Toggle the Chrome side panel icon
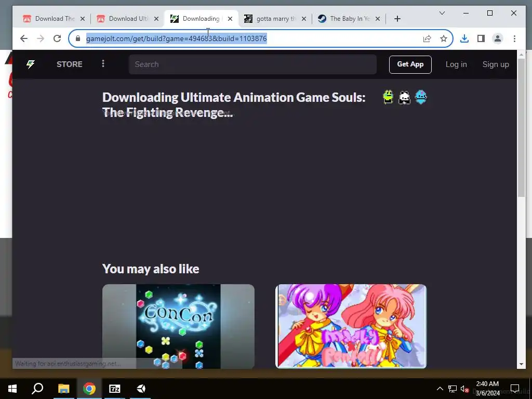532x399 pixels. [481, 38]
